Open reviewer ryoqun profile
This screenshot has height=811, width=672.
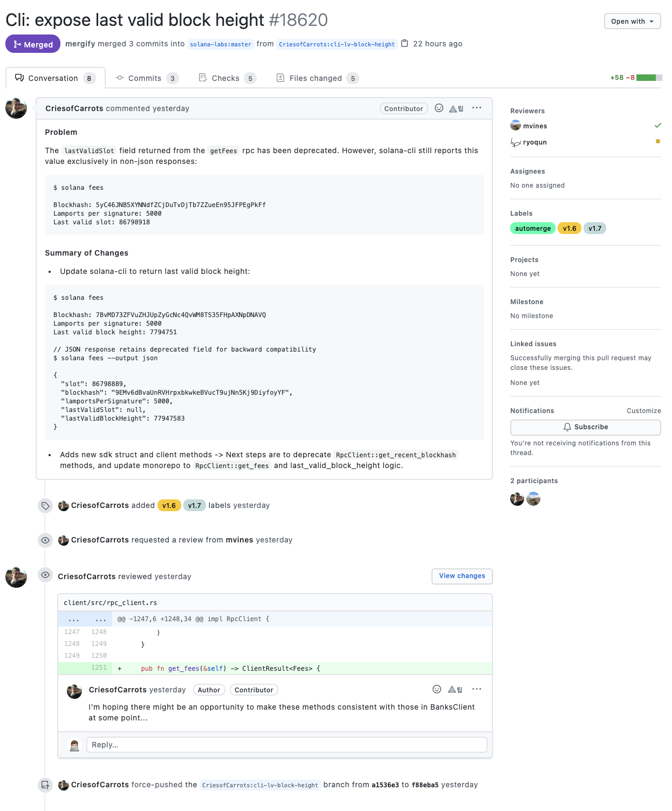pos(535,142)
